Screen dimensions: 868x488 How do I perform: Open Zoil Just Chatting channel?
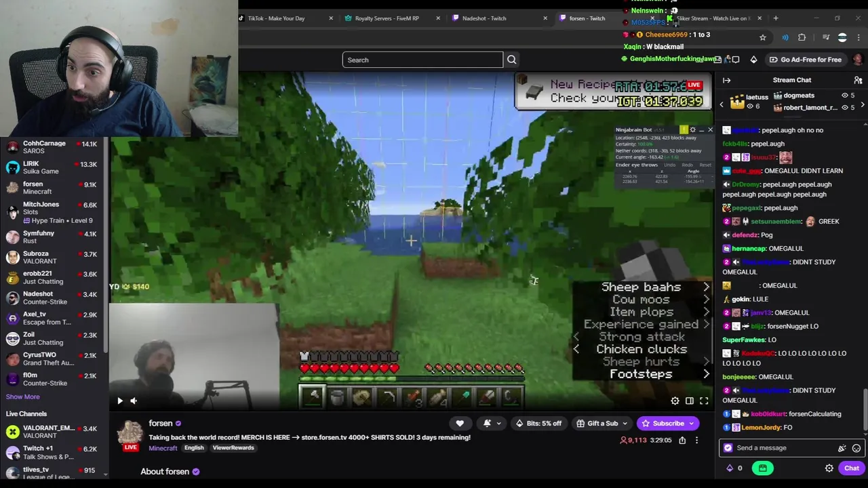click(x=52, y=338)
